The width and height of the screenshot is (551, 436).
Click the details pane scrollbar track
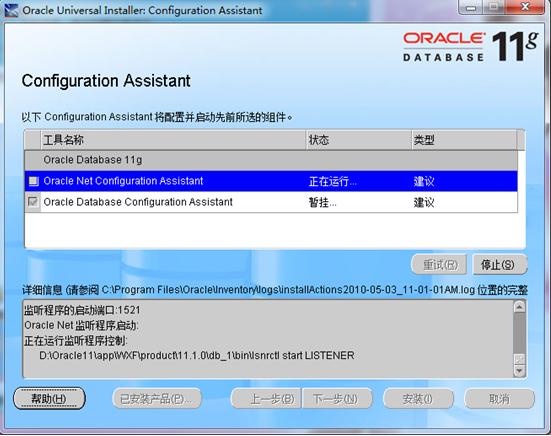point(519,333)
